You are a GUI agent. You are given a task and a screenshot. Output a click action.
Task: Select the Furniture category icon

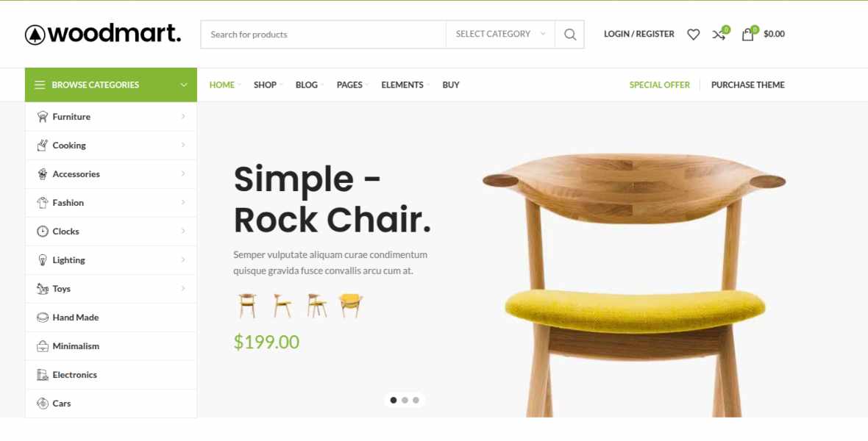42,117
